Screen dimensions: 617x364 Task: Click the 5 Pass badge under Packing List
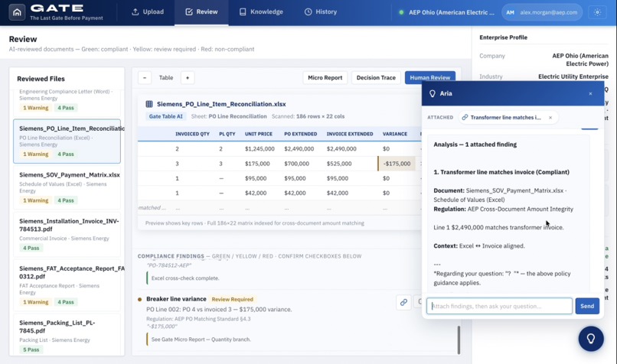pyautogui.click(x=31, y=349)
